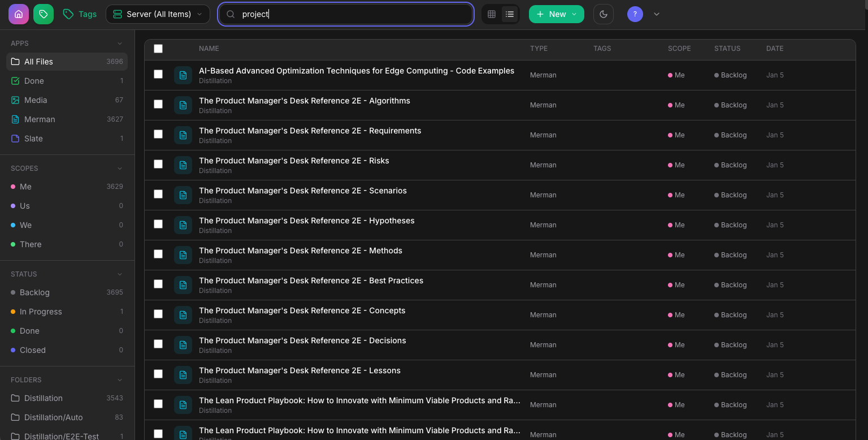
Task: Open the help question mark avatar
Action: point(635,14)
